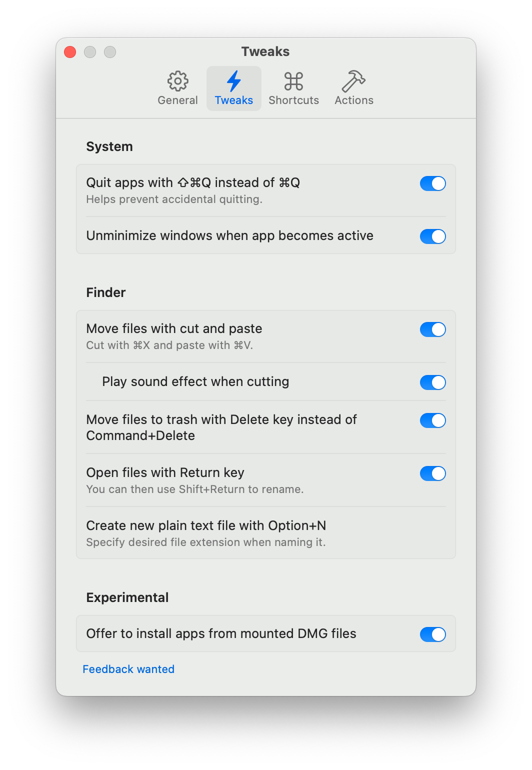Click the Tweaks lightning bolt icon
This screenshot has height=770, width=532.
pyautogui.click(x=233, y=81)
